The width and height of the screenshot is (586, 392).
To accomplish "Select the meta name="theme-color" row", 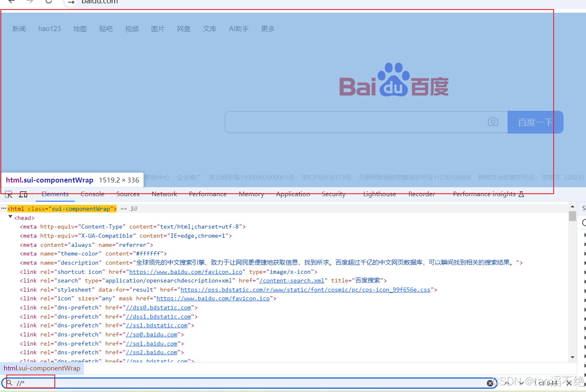I will click(x=285, y=254).
